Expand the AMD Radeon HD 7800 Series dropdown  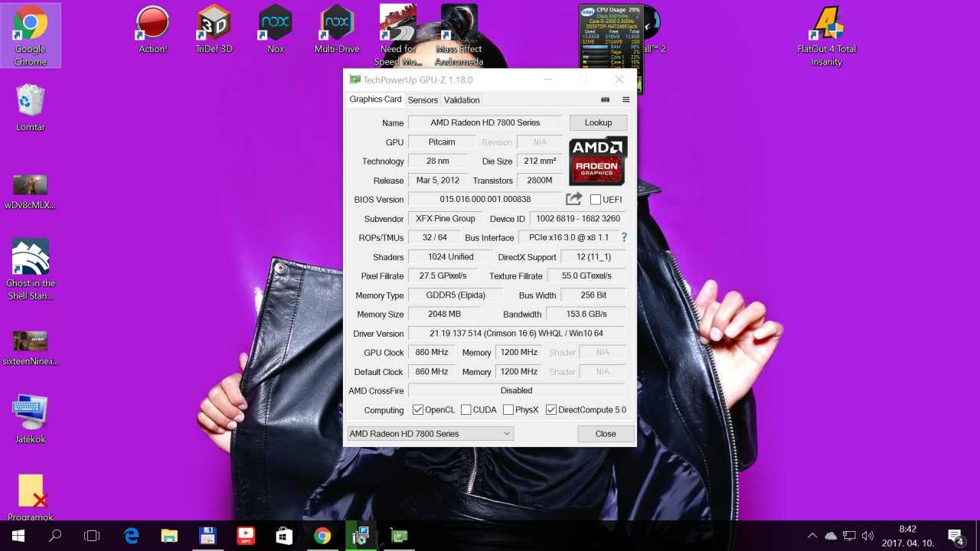(x=430, y=434)
